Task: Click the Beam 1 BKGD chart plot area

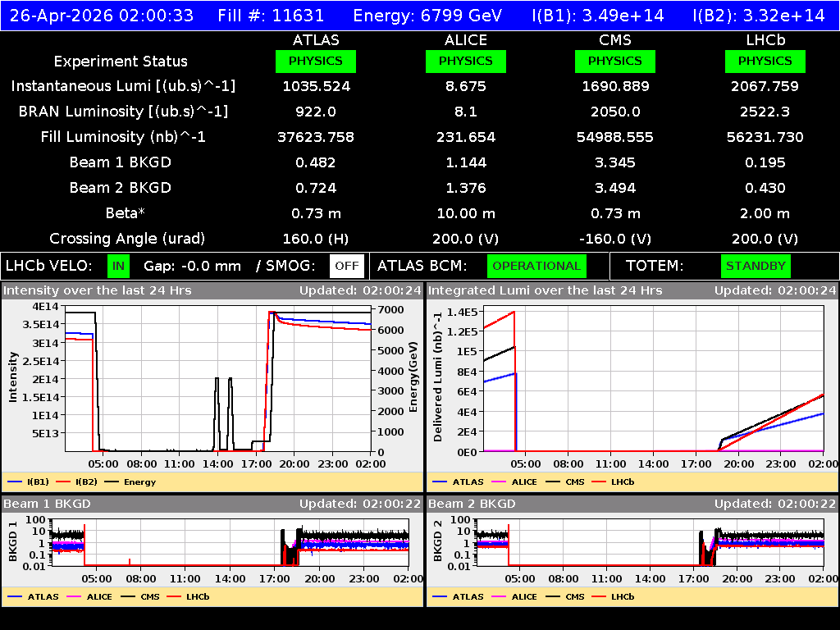Action: coord(231,542)
